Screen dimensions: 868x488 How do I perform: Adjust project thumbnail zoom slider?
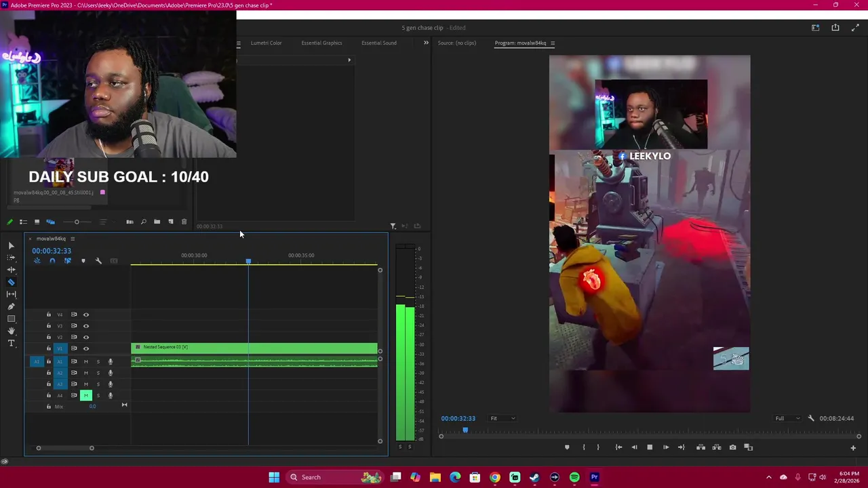[77, 222]
